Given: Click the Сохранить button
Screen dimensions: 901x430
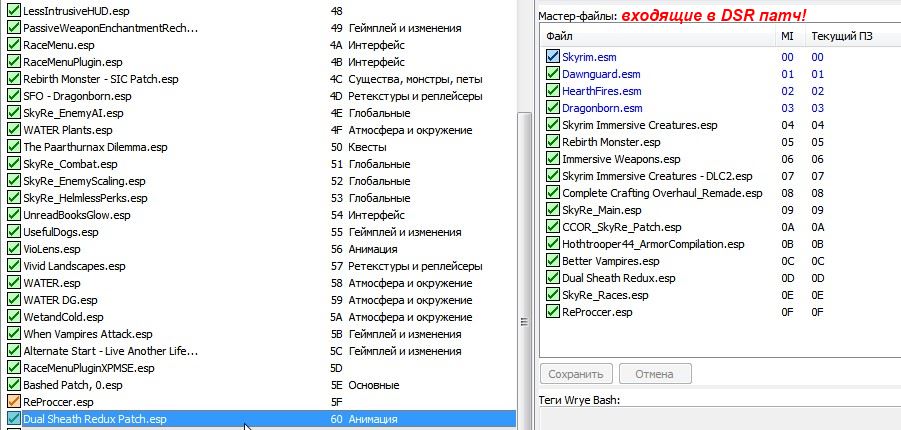Looking at the screenshot, I should (x=576, y=374).
